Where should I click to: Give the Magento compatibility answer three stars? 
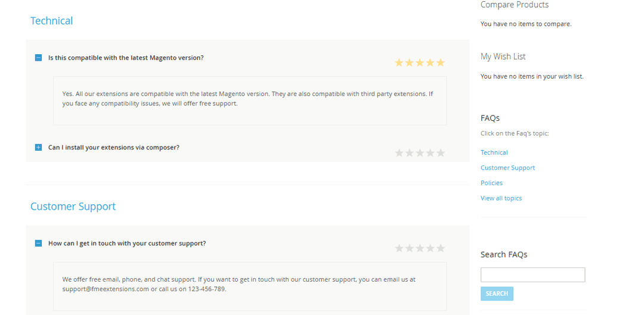pyautogui.click(x=420, y=63)
